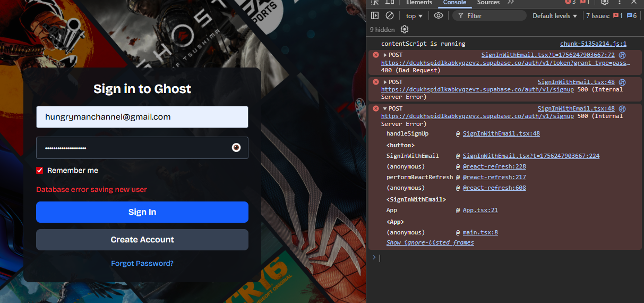Click the network request icon on the 400 Bad Request entry
644x303 pixels.
(622, 55)
